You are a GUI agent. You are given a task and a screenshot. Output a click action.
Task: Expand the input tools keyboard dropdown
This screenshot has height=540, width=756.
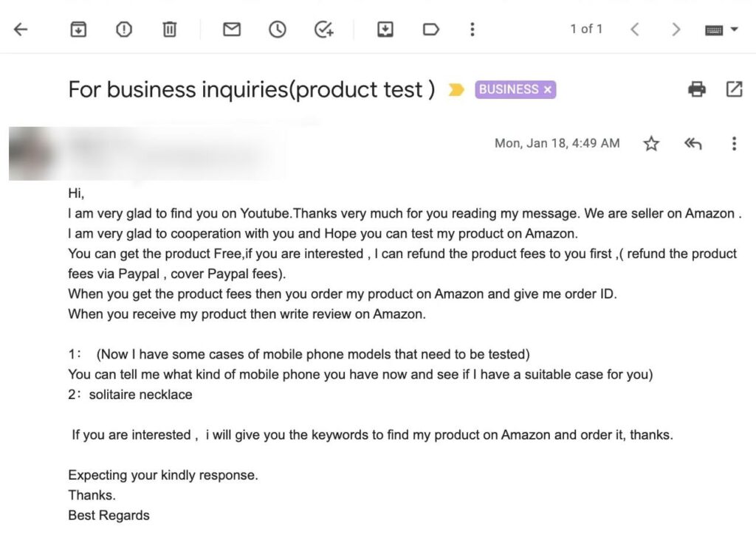pyautogui.click(x=734, y=30)
